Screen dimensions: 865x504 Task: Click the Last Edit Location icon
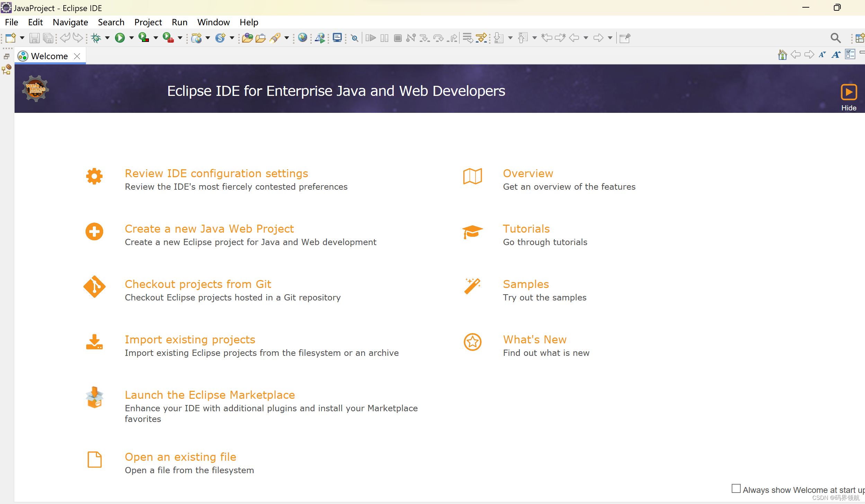coord(547,37)
